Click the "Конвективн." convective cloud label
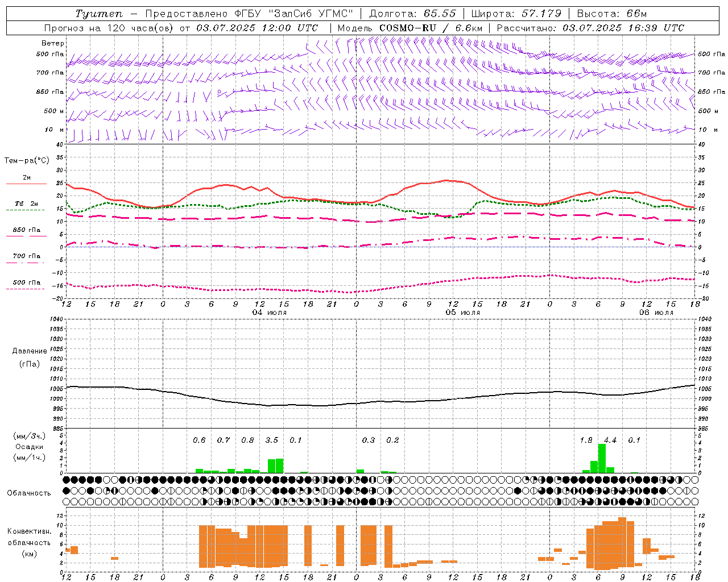This screenshot has width=728, height=582. click(30, 531)
